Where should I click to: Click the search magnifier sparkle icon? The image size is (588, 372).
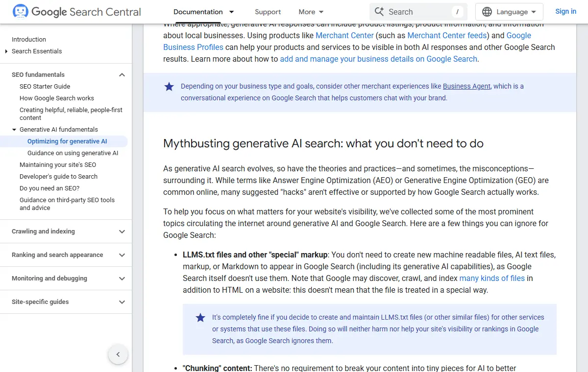click(x=379, y=12)
